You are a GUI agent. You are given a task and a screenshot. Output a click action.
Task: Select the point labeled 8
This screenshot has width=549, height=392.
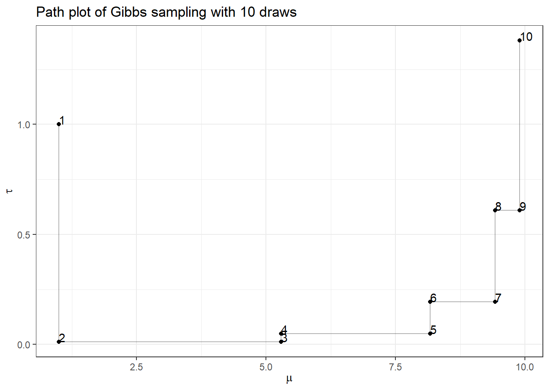tap(495, 210)
